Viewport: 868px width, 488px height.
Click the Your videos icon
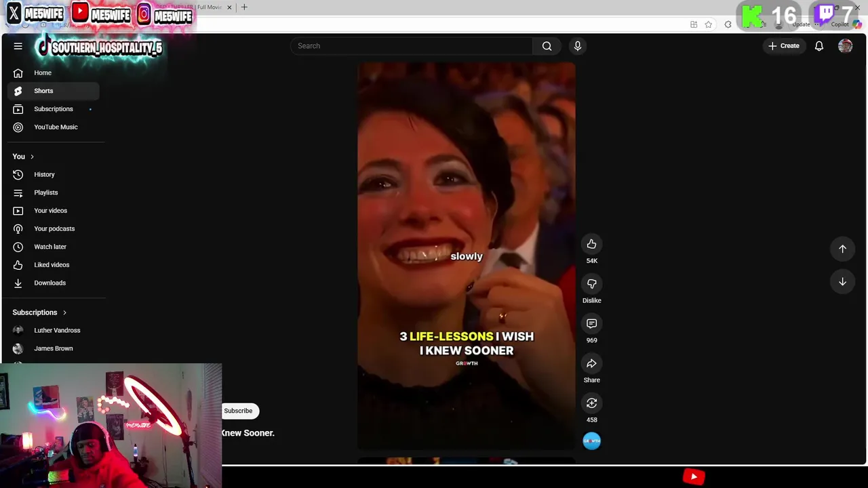pos(18,211)
